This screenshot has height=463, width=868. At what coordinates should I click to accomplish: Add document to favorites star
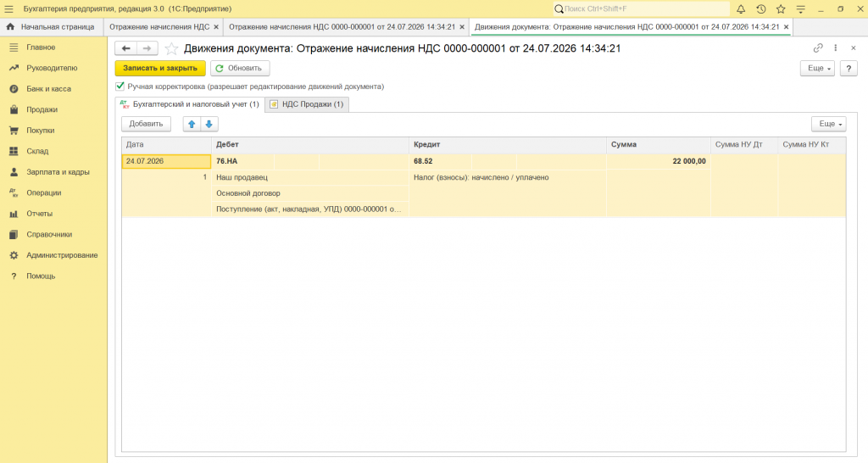171,48
